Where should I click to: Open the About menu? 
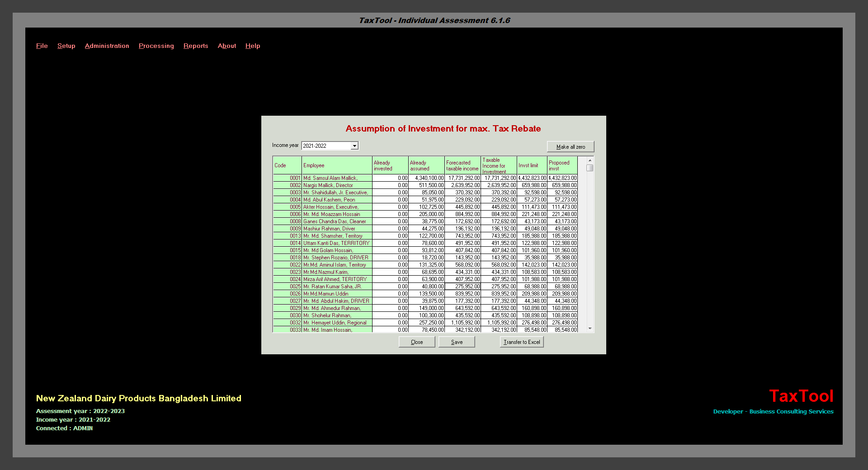226,46
